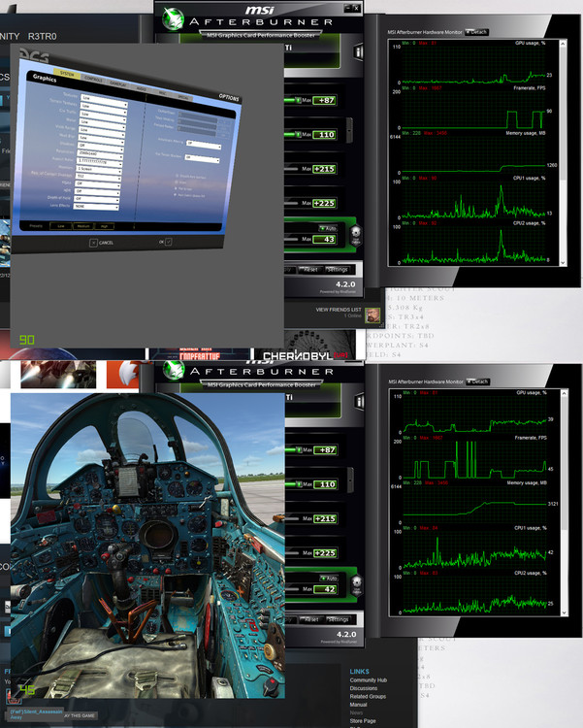Click the link icon beside the upper 110 value
This screenshot has width=583, height=728.
349,129
